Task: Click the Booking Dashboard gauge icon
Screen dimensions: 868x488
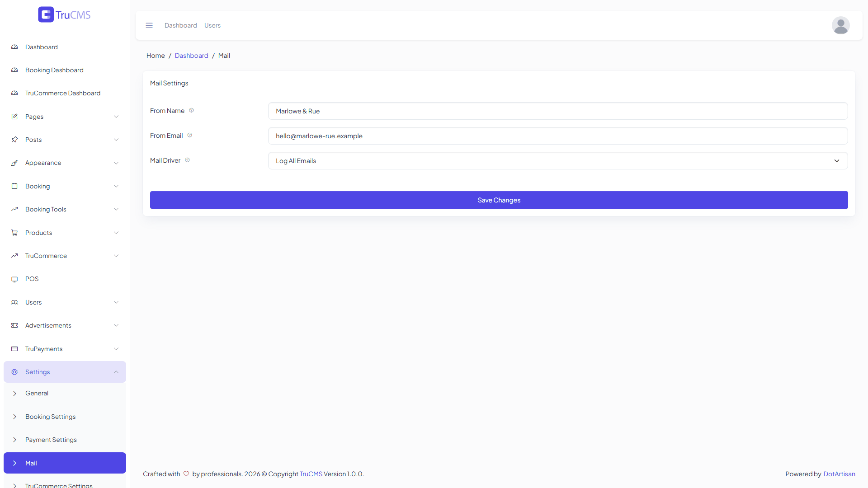Action: coord(14,70)
